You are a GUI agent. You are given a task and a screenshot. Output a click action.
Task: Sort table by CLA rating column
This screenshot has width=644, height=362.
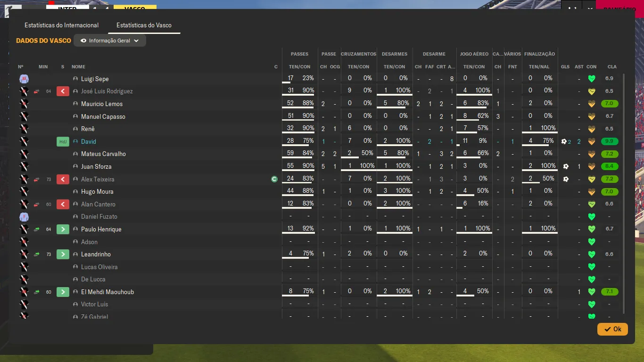(x=612, y=67)
